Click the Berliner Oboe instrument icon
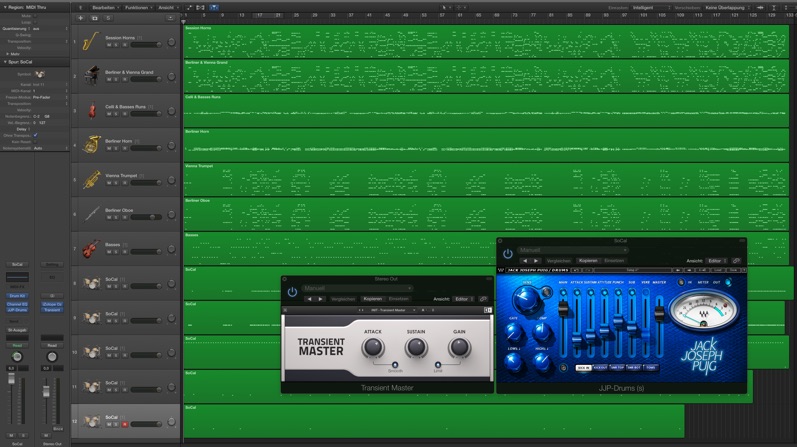This screenshot has width=797, height=447. click(90, 214)
